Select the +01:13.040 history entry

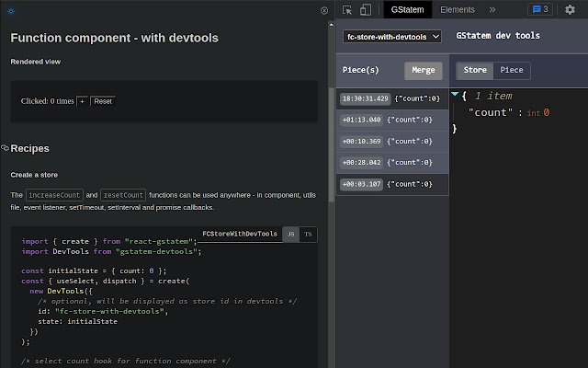pos(392,121)
